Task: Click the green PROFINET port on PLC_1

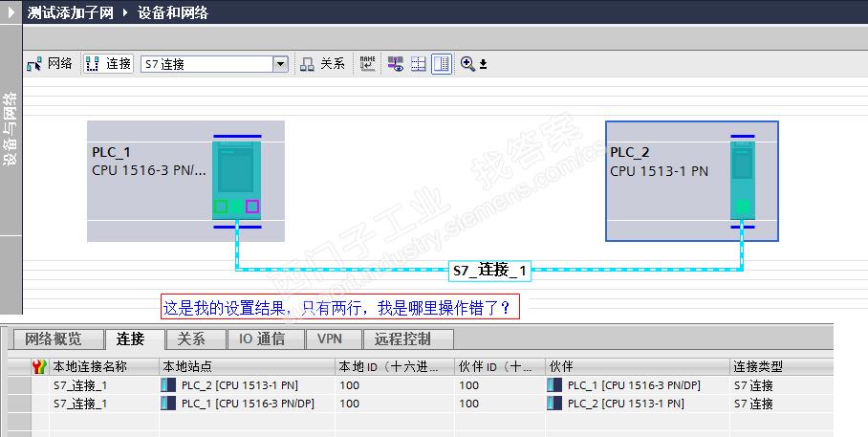Action: (220, 207)
